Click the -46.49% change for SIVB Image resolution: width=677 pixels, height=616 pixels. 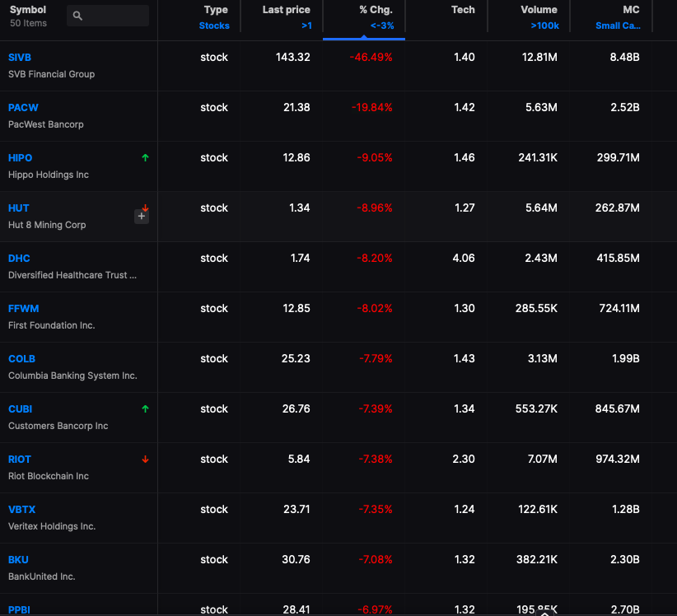pos(371,58)
